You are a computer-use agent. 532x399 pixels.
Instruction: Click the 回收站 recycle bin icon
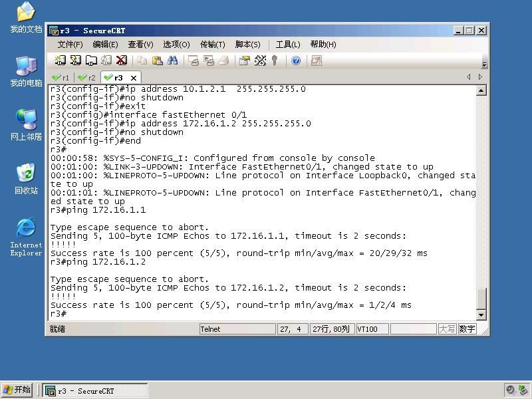point(26,179)
